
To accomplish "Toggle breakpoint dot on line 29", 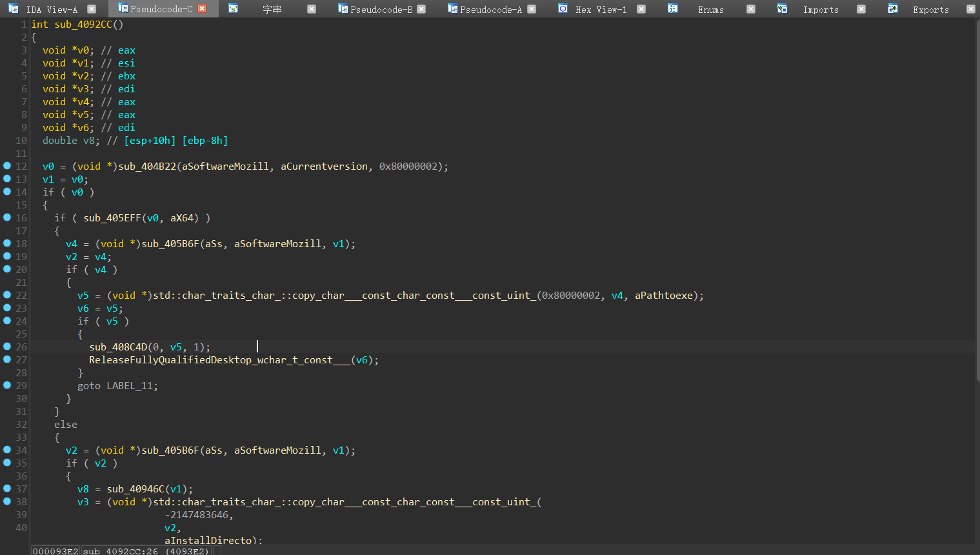I will pyautogui.click(x=7, y=385).
